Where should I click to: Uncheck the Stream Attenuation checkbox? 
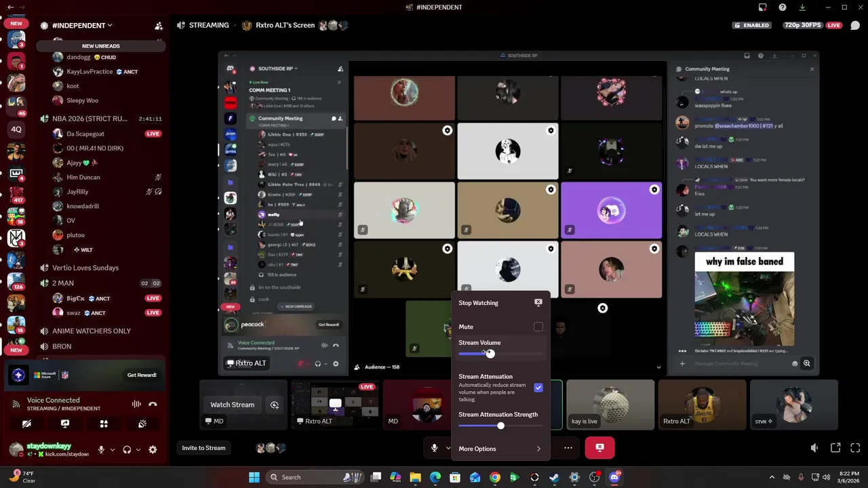click(538, 388)
